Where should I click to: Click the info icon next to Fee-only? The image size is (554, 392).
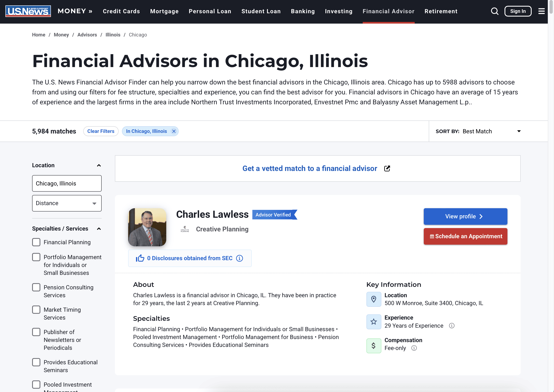click(414, 348)
